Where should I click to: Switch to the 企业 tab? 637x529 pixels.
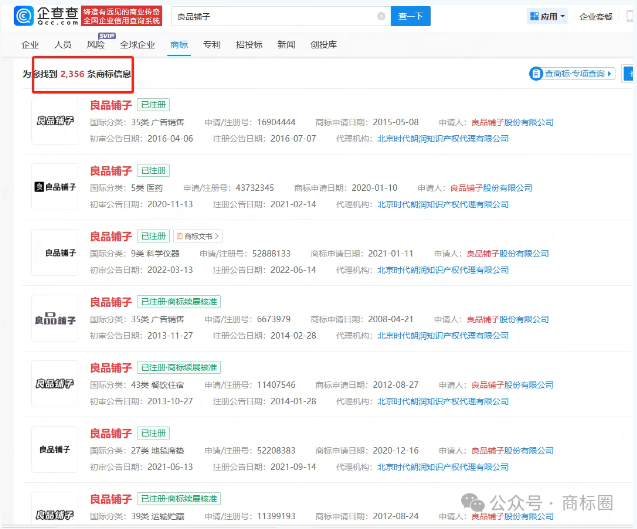[x=30, y=45]
